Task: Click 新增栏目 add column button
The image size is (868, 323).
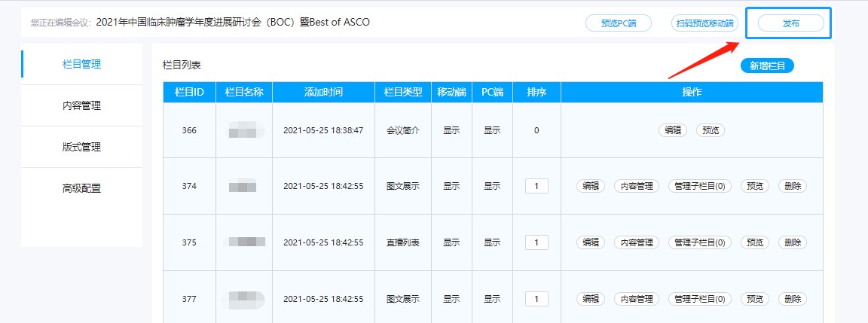Action: 767,66
